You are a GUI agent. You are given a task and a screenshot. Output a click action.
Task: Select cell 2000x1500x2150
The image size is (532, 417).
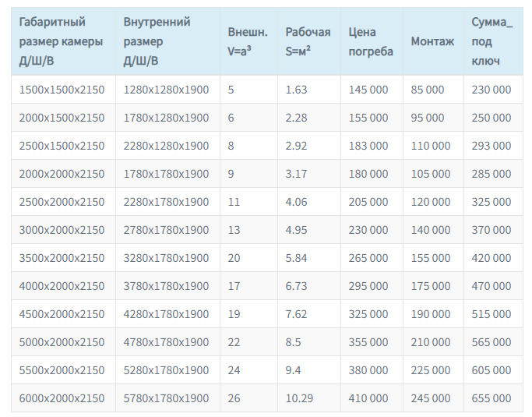point(62,118)
